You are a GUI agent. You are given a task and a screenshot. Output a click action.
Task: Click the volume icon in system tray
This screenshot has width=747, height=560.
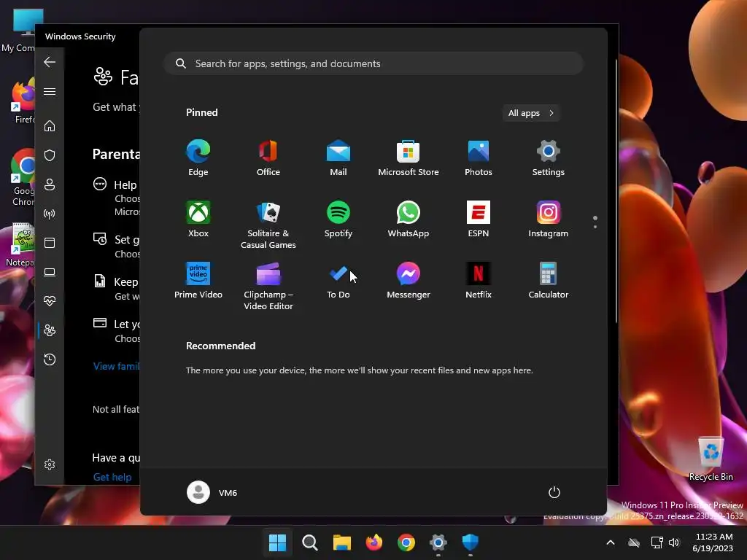(673, 542)
